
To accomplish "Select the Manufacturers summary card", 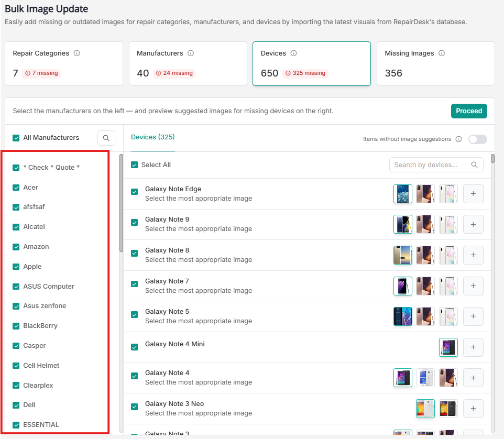I will [188, 63].
